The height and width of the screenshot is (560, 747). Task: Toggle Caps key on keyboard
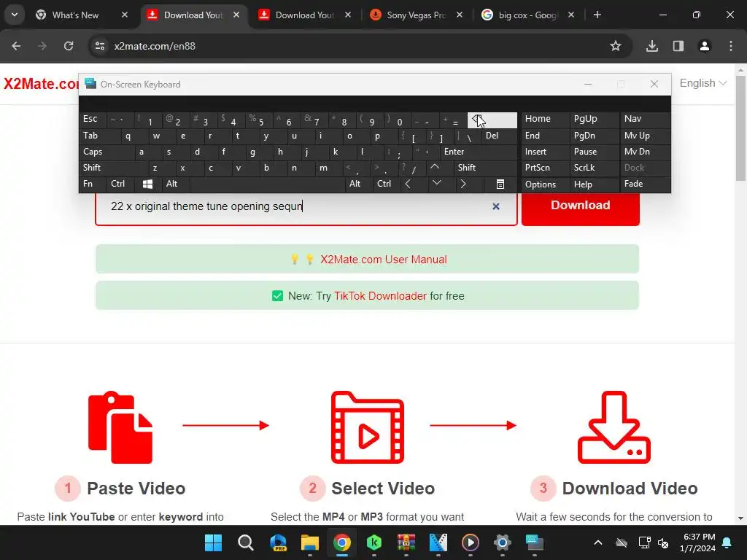coord(107,152)
